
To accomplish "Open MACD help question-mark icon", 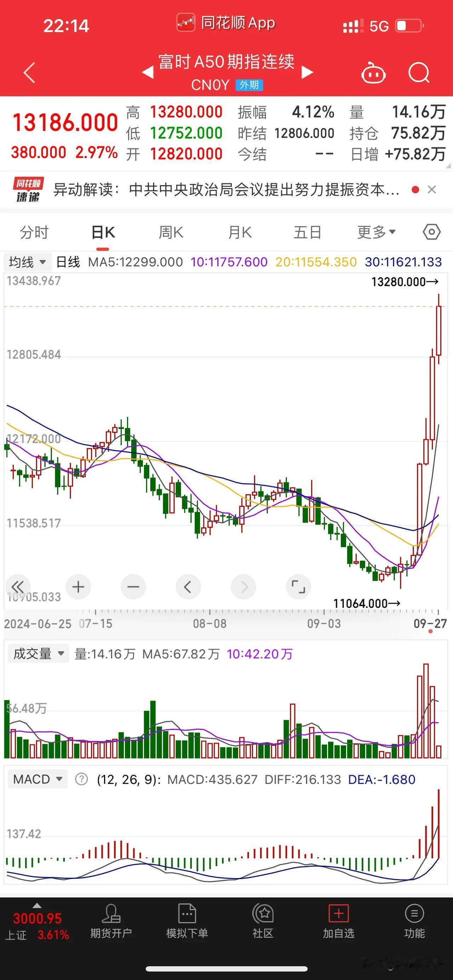I will (x=81, y=779).
